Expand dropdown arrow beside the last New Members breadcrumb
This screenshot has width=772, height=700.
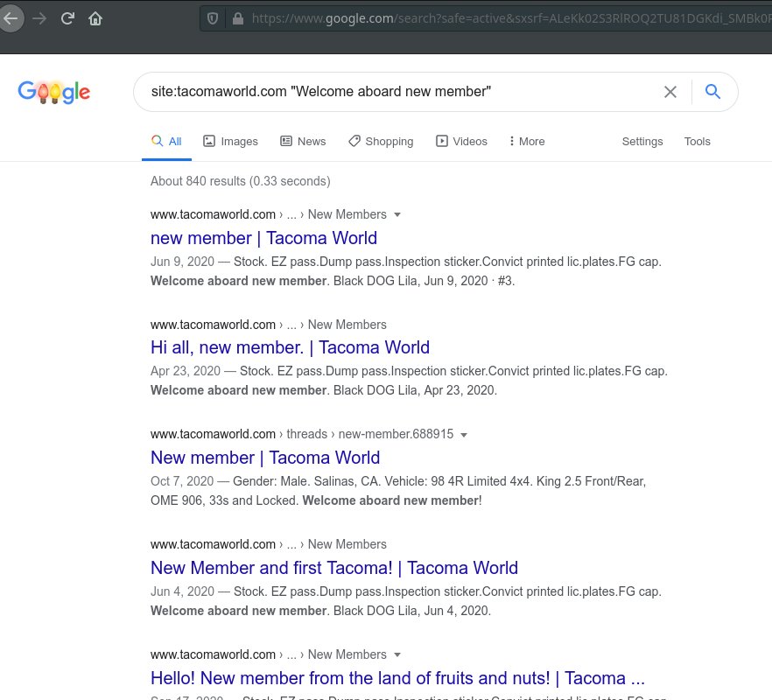397,654
